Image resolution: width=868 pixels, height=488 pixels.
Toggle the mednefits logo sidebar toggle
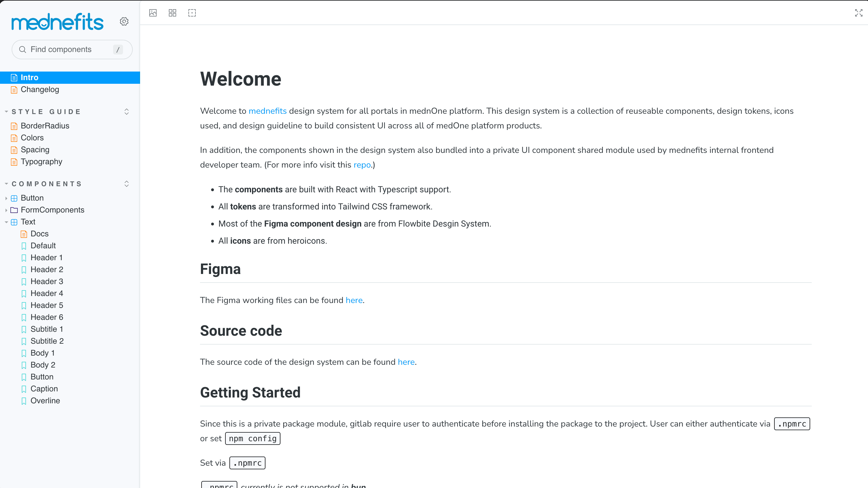(57, 21)
